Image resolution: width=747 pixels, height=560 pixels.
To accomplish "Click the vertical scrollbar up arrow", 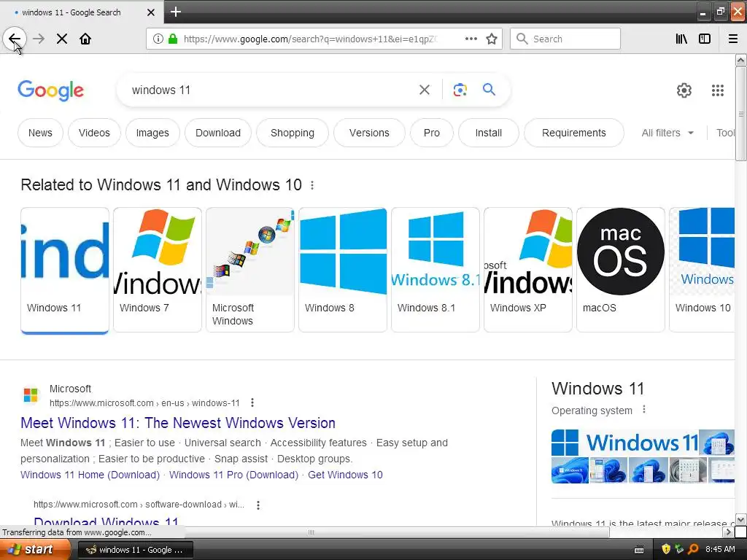I will coord(740,60).
